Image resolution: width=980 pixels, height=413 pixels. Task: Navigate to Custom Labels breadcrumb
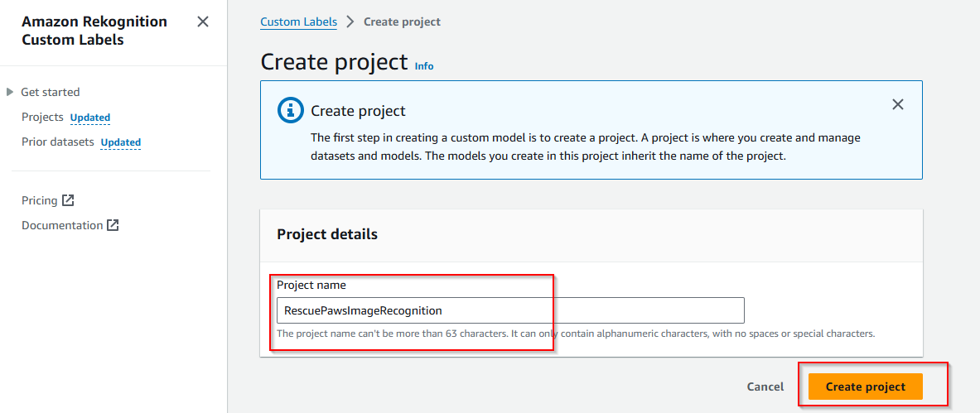pos(299,22)
